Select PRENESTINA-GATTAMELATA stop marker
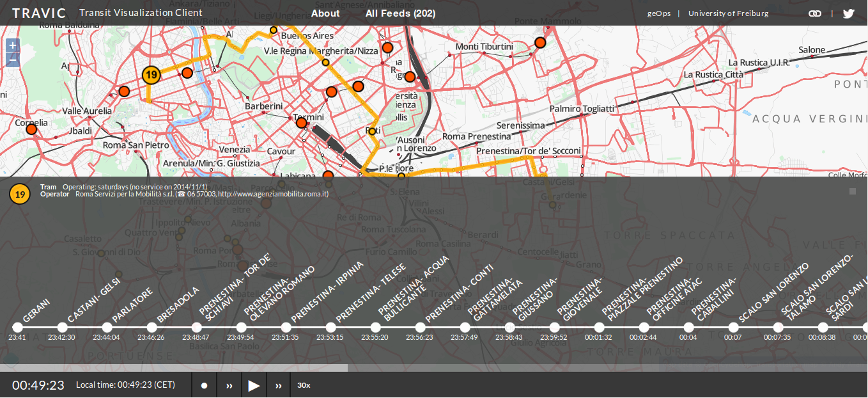 tap(465, 327)
